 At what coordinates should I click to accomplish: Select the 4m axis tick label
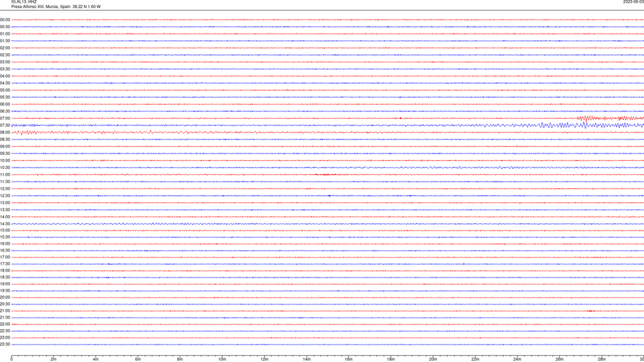(x=96, y=359)
